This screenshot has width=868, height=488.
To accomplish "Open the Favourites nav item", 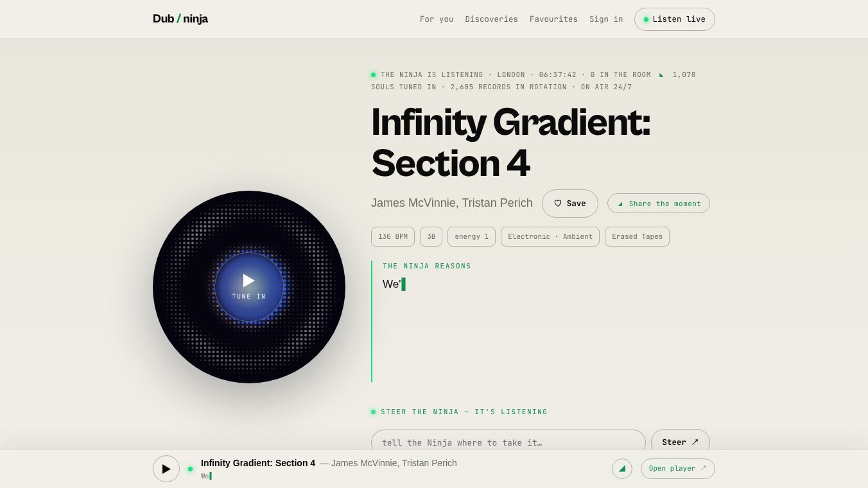I will (x=553, y=19).
